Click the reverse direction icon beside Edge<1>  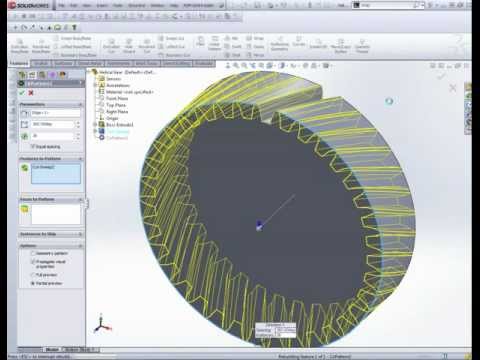(x=24, y=113)
